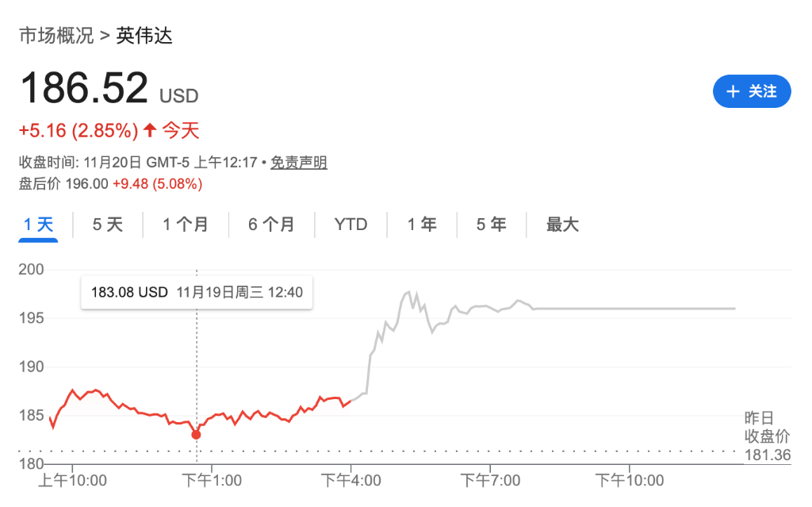Viewport: 812px width, 507px height.
Task: Switch chart to YTD
Action: click(x=350, y=225)
